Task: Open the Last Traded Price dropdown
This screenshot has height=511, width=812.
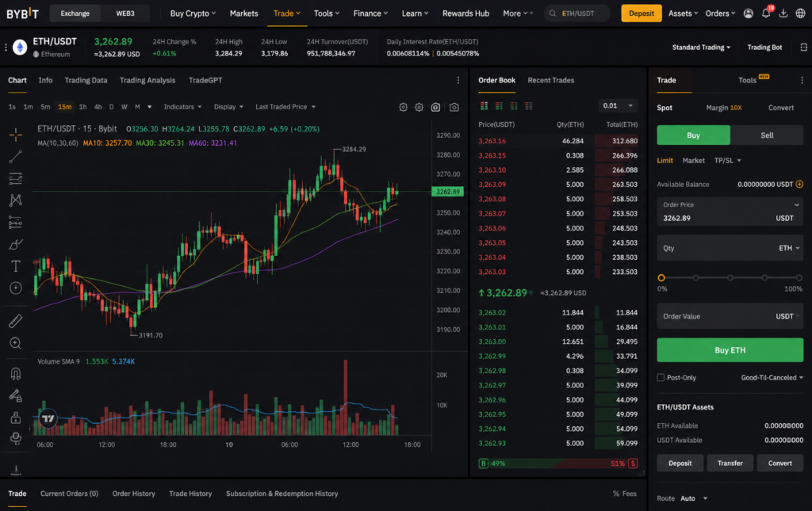Action: click(285, 107)
